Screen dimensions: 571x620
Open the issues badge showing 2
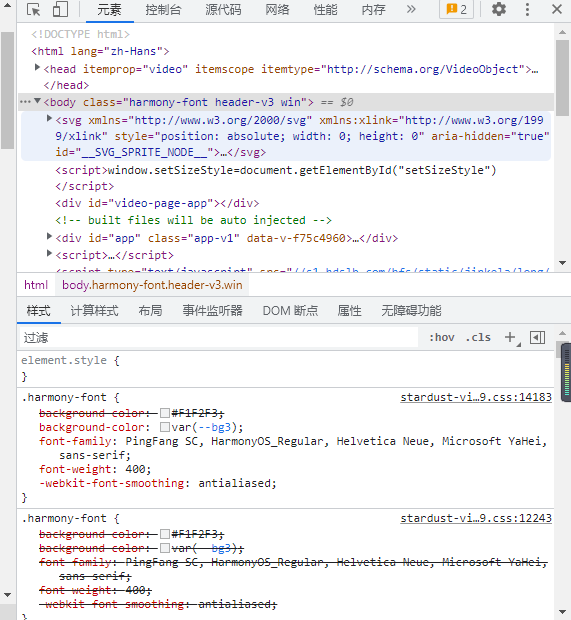click(x=456, y=9)
